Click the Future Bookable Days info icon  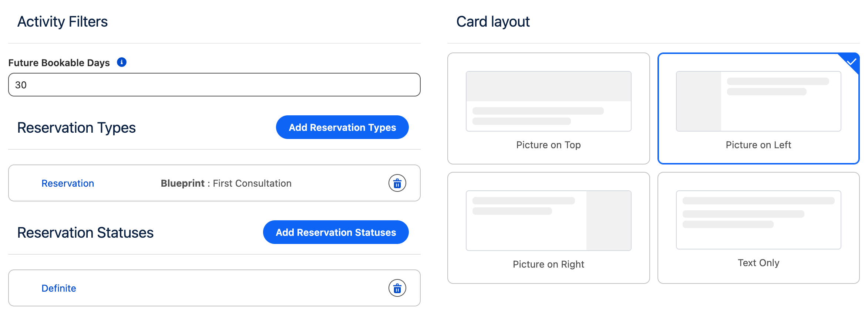(x=122, y=62)
